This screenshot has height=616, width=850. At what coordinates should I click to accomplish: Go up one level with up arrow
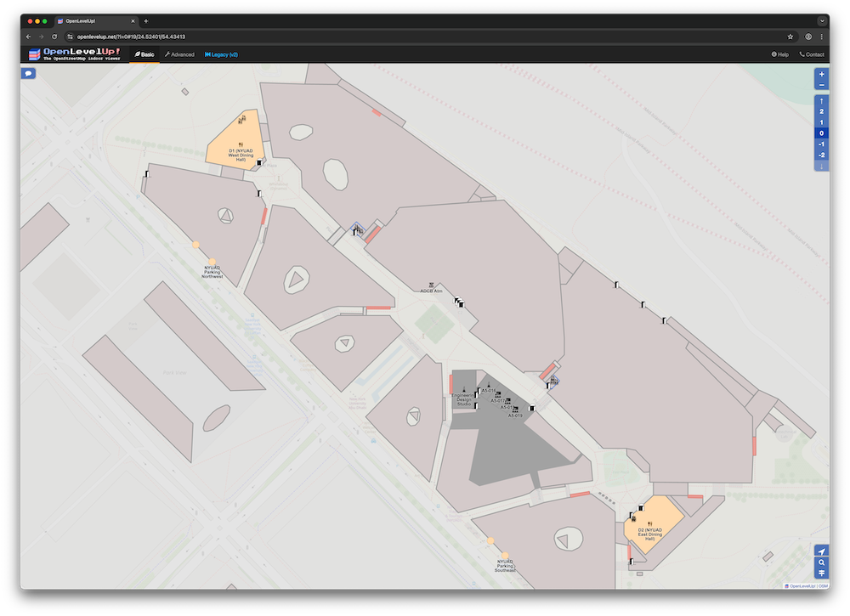[821, 100]
